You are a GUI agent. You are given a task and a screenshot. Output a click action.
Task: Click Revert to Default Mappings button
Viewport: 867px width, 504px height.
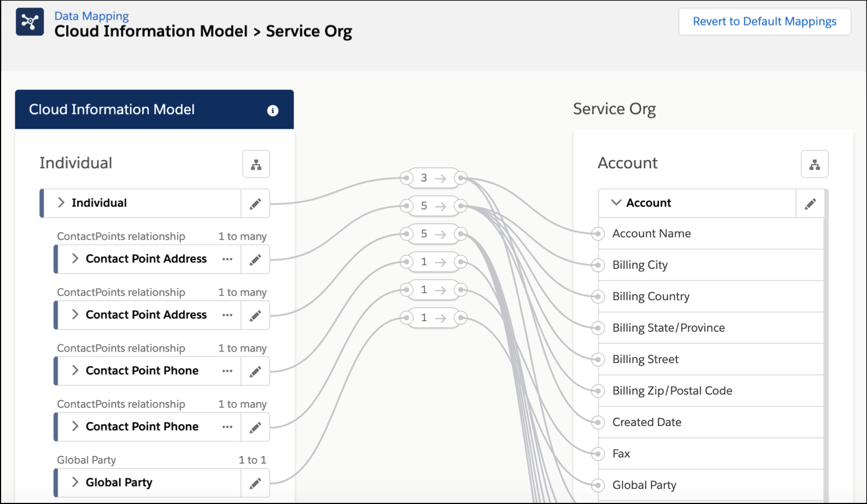point(764,22)
